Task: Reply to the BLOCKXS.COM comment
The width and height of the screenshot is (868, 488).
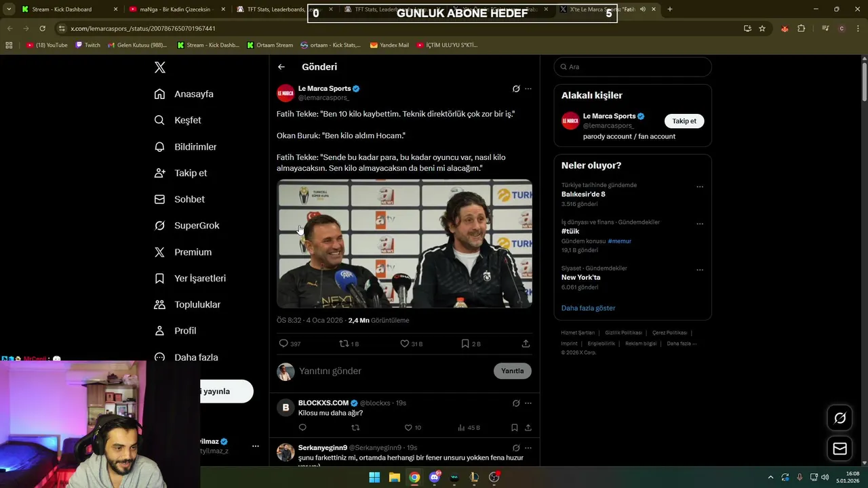Action: point(302,428)
